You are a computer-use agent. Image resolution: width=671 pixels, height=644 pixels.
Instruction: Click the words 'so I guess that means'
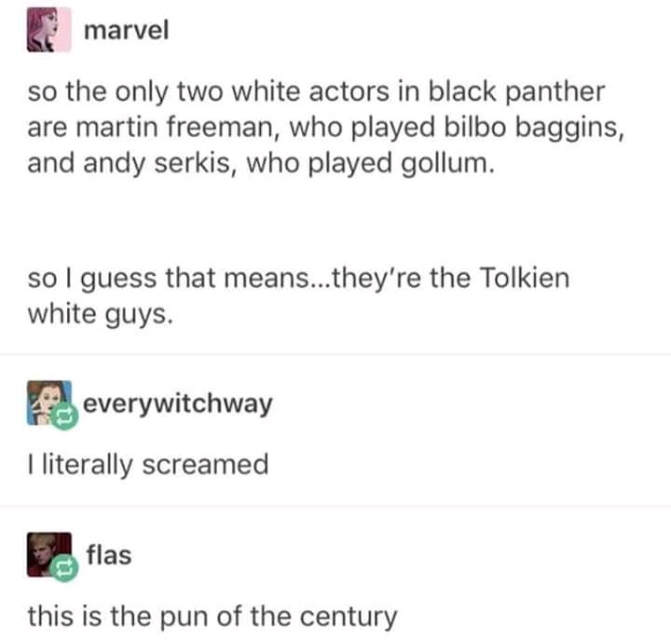click(168, 279)
